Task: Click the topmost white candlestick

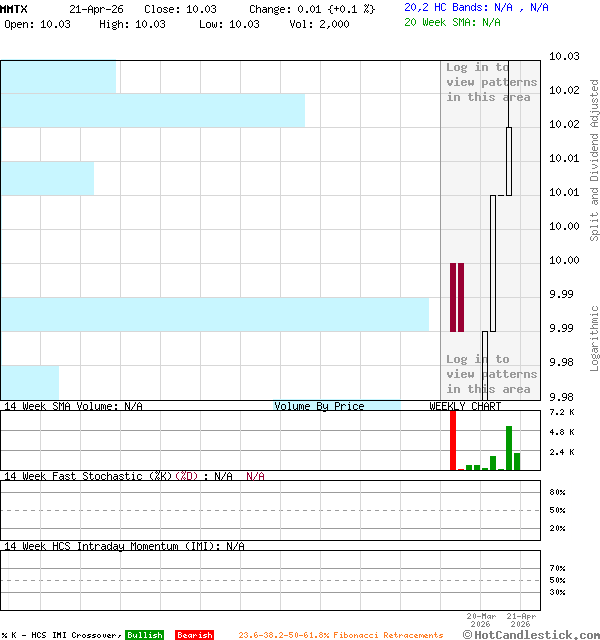Action: pyautogui.click(x=509, y=160)
